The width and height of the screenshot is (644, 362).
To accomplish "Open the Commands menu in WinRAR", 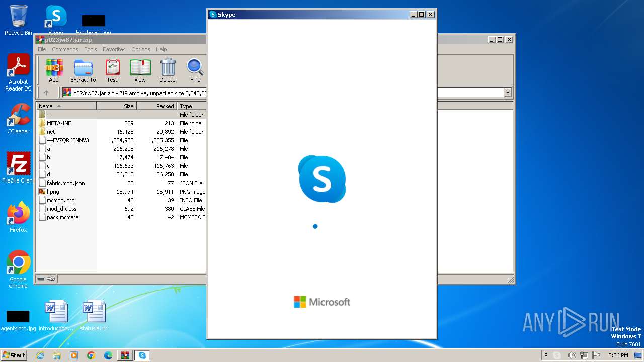I will point(65,49).
